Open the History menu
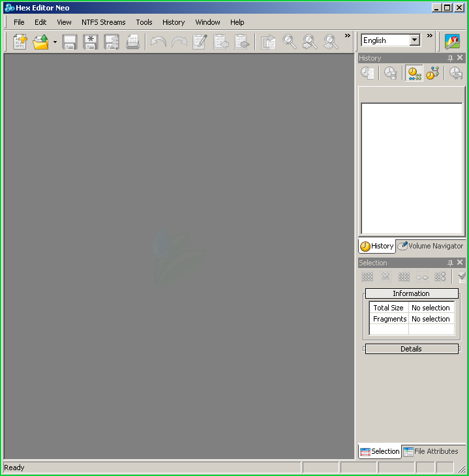 coord(174,22)
